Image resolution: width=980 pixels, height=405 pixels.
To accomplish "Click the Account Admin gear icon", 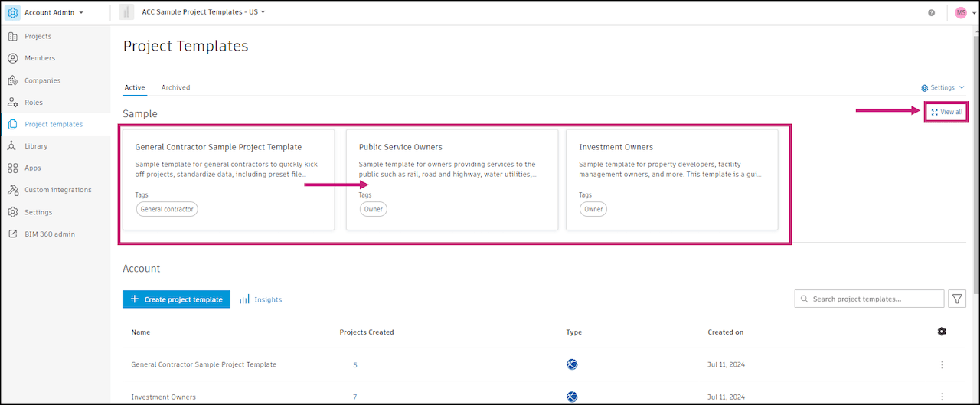I will pos(13,12).
